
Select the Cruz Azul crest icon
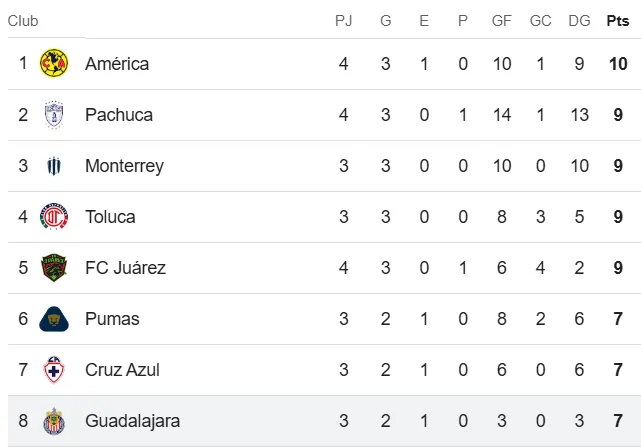pyautogui.click(x=53, y=370)
